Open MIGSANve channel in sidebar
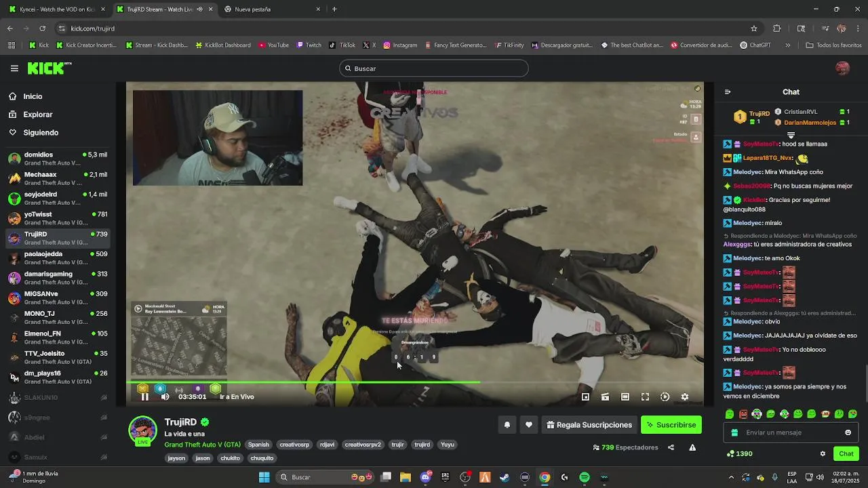Screen dimensions: 868x488 click(58, 298)
